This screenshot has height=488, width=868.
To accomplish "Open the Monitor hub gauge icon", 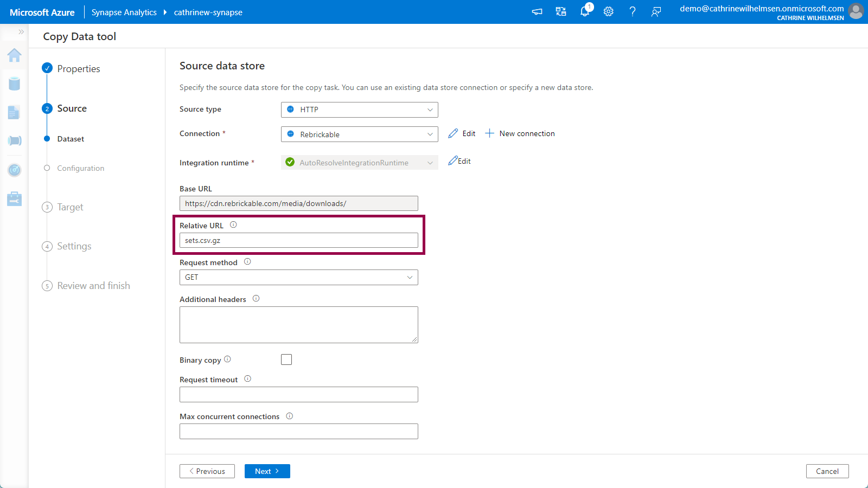I will click(x=15, y=170).
